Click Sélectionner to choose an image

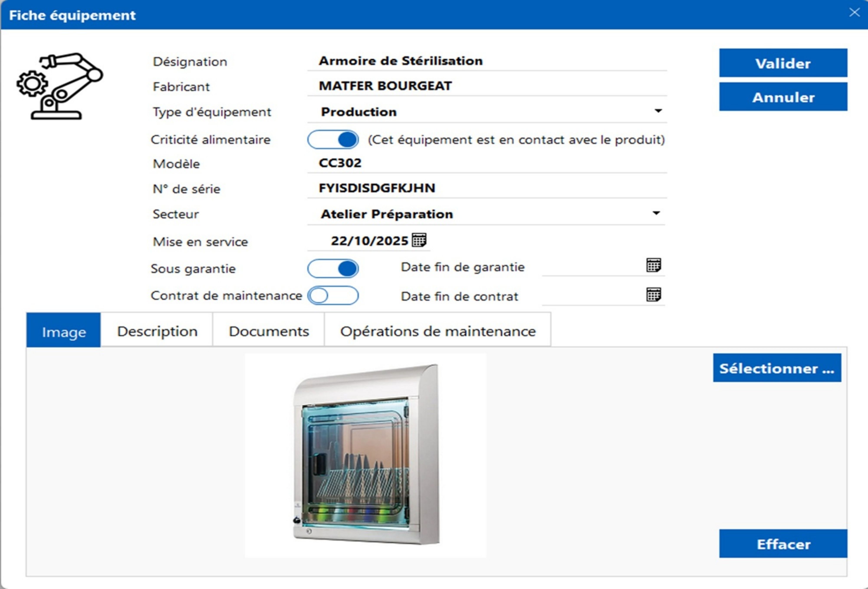tap(777, 368)
